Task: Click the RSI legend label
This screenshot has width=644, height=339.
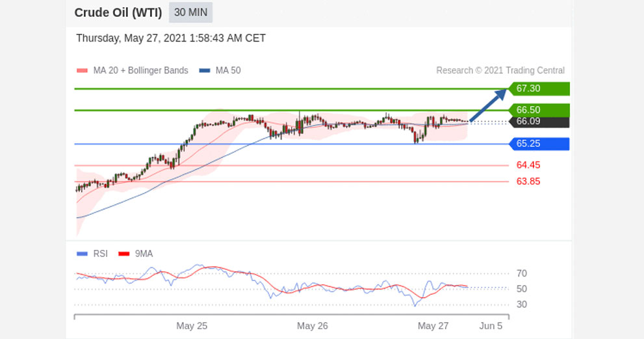Action: (x=101, y=254)
